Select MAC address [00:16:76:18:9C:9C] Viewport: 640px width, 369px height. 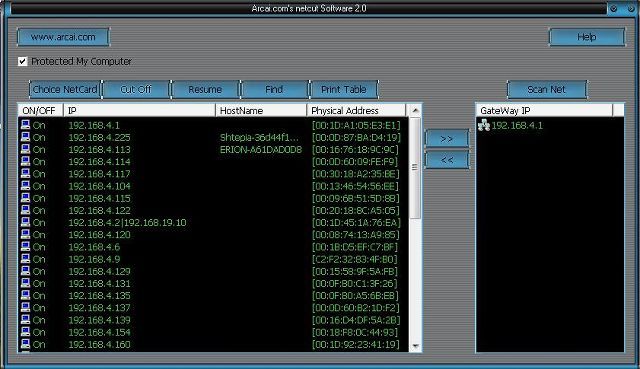355,149
